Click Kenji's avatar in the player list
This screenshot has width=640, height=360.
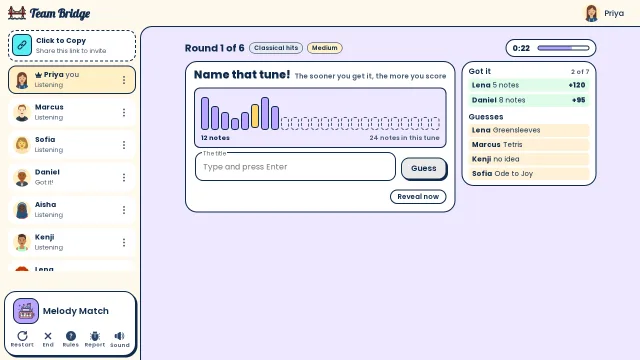22,242
